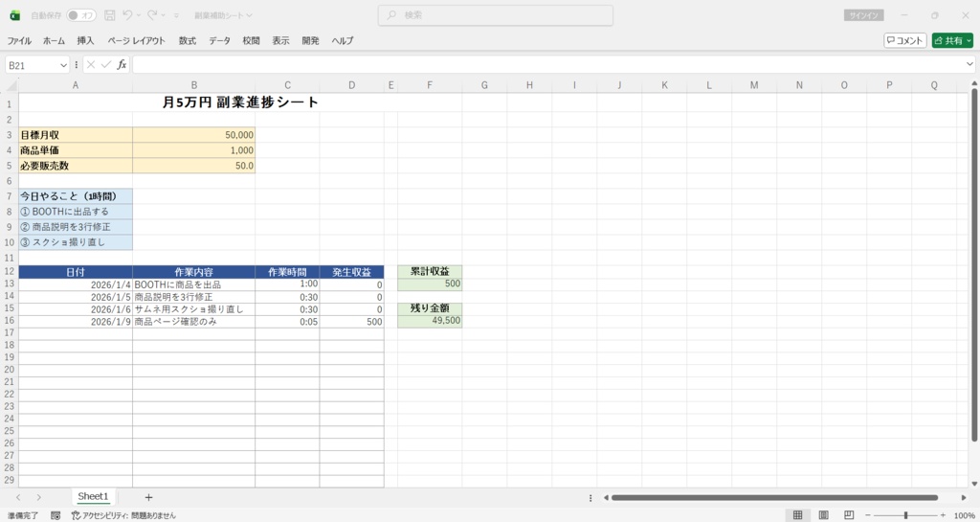Click the アクセシビリティ status bar entry

pos(123,515)
